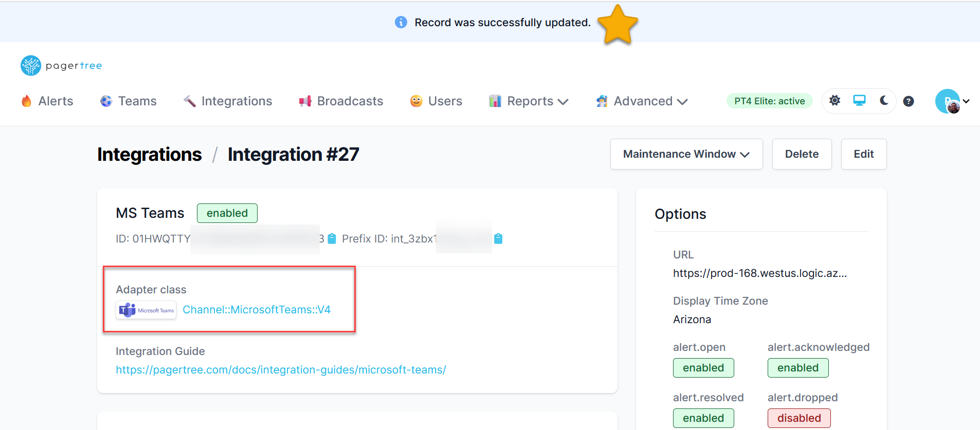Navigate to Users
The width and height of the screenshot is (980, 430).
[x=436, y=101]
